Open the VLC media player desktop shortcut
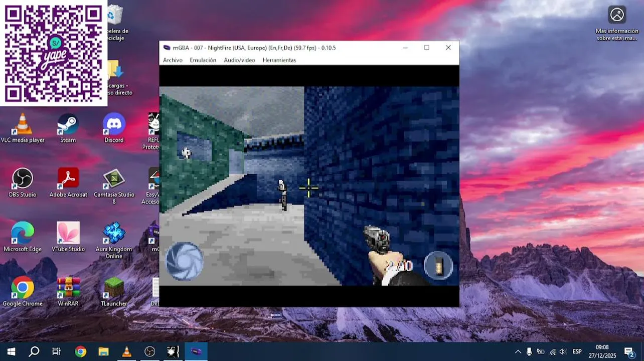Screen dimensions: 644x361 coord(23,128)
